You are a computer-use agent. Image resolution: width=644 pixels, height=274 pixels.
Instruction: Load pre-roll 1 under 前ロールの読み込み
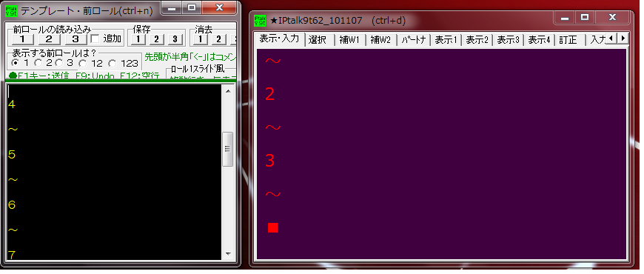(22, 39)
